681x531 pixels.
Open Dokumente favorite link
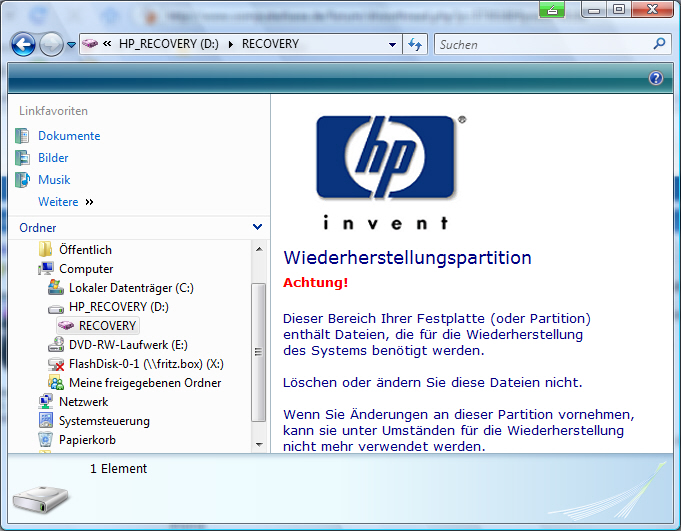click(69, 136)
